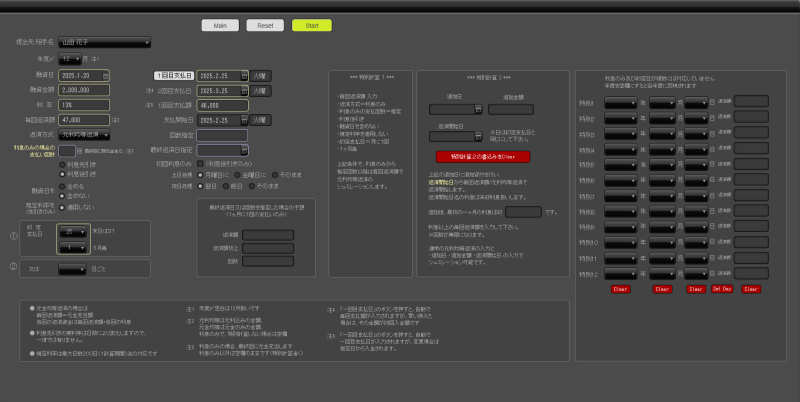
Task: Click the 火曜 button beside 支払開始日
Action: tap(260, 120)
